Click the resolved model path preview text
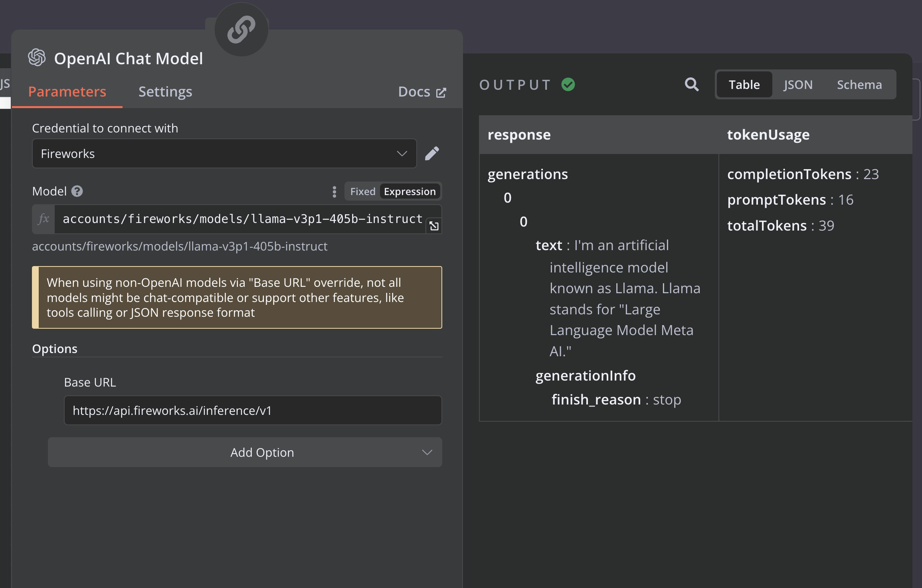This screenshot has height=588, width=922. 180,247
